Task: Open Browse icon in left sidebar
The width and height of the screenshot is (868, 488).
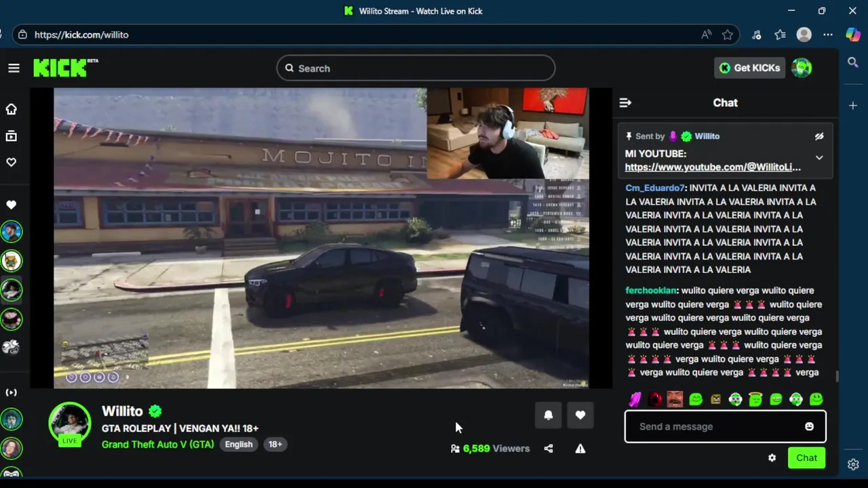Action: (12, 136)
